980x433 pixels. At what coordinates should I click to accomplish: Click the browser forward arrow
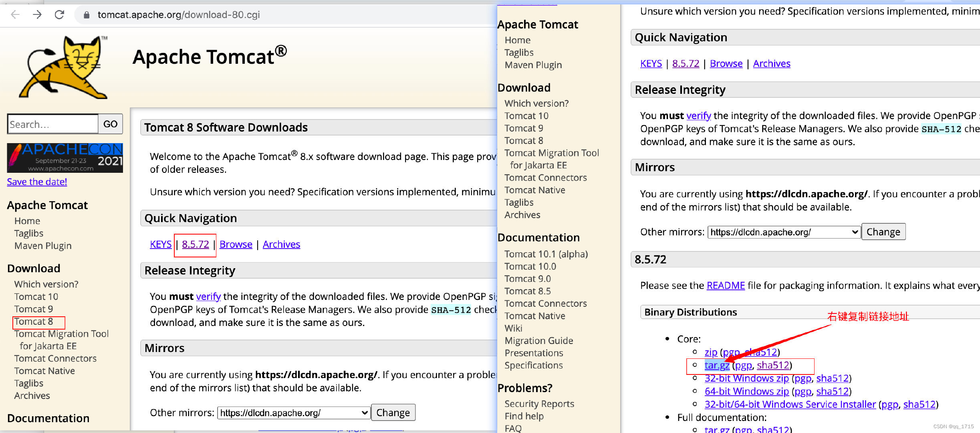click(x=37, y=14)
